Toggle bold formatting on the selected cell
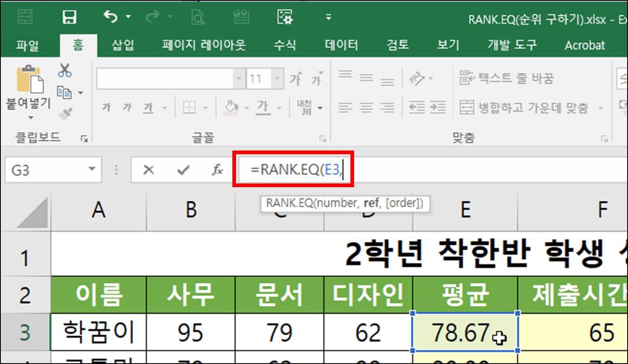This screenshot has height=364, width=628. (106, 107)
